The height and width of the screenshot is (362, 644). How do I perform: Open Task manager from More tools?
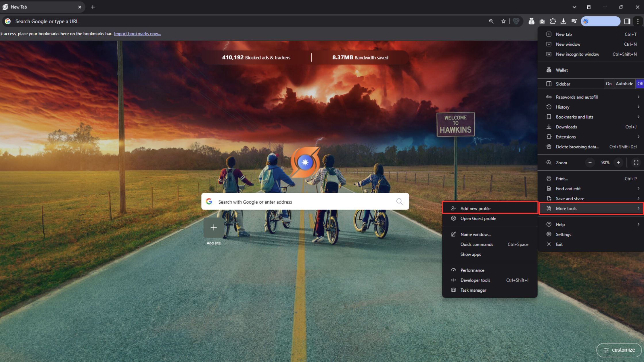click(x=473, y=290)
